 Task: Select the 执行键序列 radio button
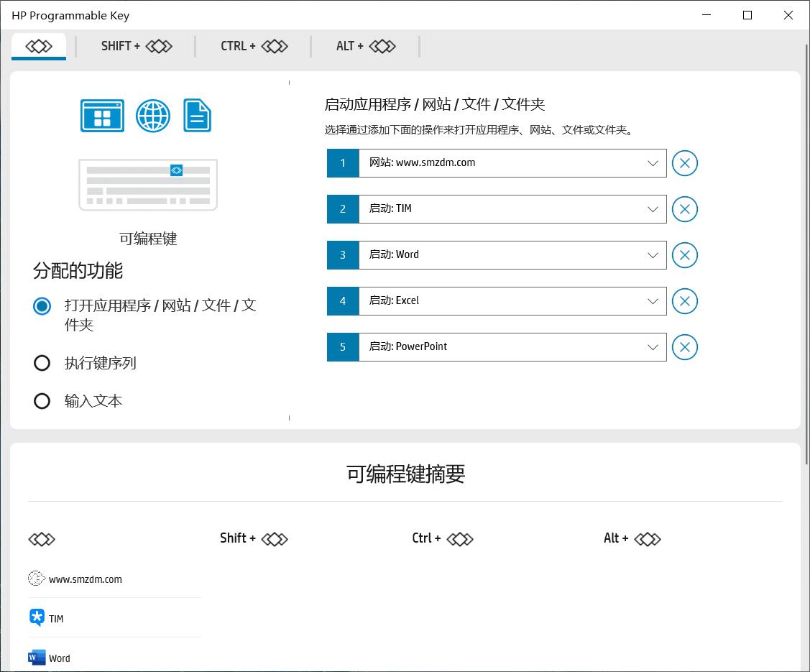tap(42, 363)
